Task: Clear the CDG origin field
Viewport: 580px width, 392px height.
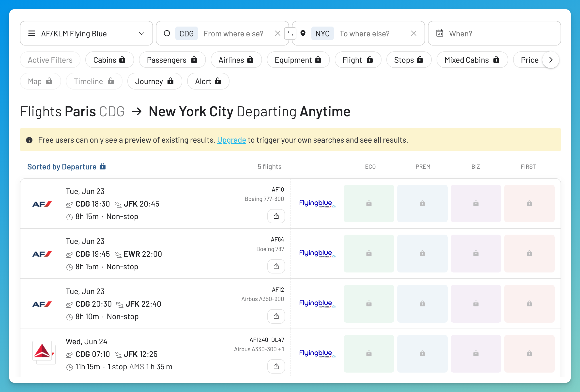Action: click(x=277, y=33)
